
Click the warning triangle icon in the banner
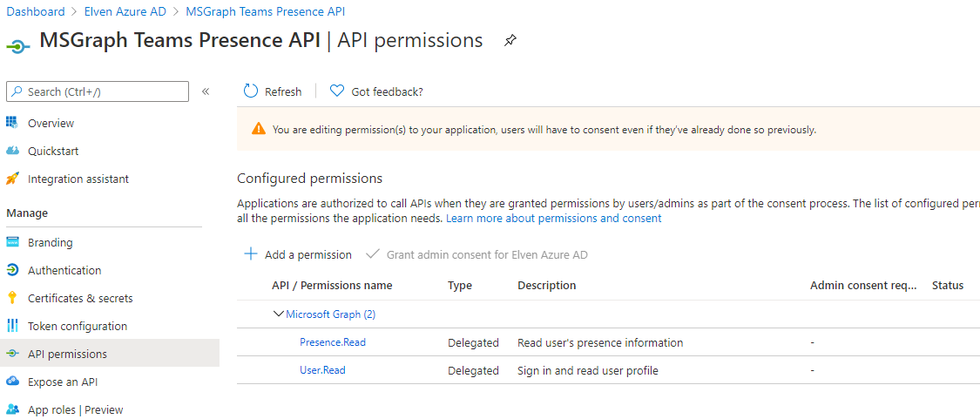[258, 130]
